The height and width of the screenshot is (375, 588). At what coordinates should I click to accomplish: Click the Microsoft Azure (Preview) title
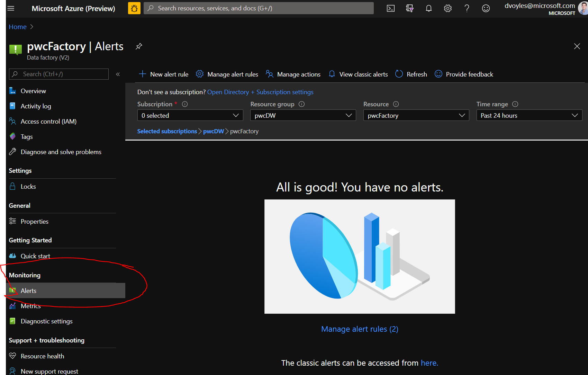73,9
